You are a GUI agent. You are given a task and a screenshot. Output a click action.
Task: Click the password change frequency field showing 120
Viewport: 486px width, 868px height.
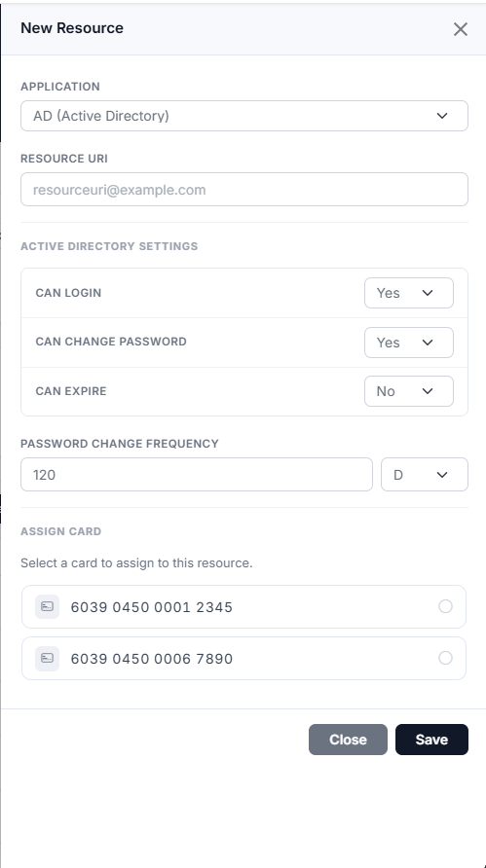point(197,475)
